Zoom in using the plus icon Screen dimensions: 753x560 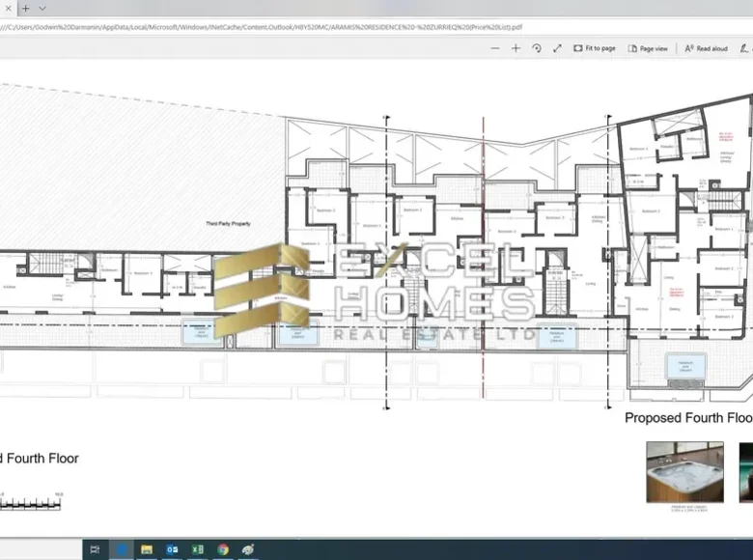[x=516, y=48]
